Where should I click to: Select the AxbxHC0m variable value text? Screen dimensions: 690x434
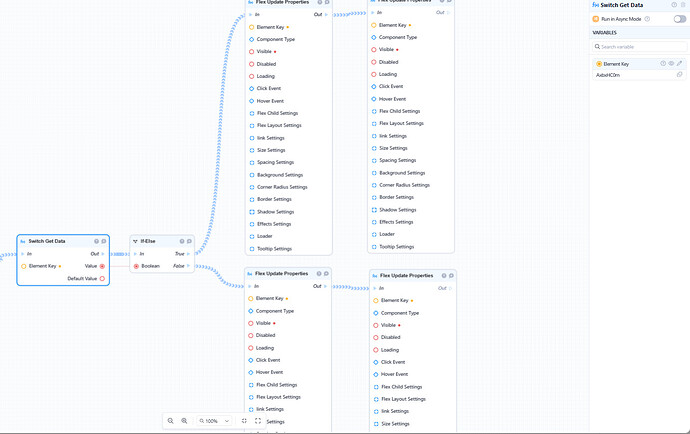608,75
